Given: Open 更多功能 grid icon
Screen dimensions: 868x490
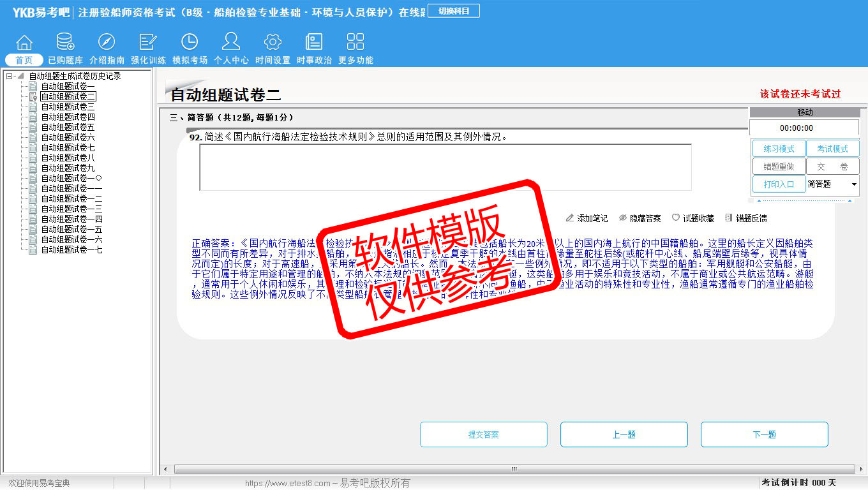Looking at the screenshot, I should [355, 43].
